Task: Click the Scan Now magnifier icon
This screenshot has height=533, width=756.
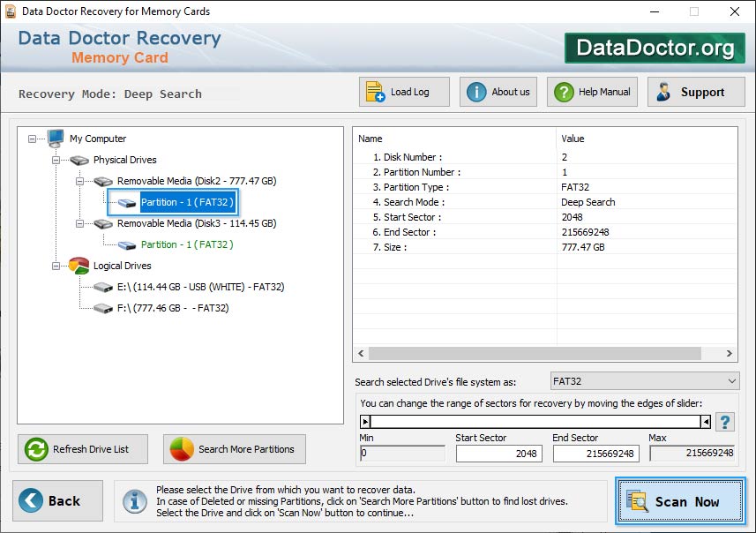Action: tap(637, 501)
